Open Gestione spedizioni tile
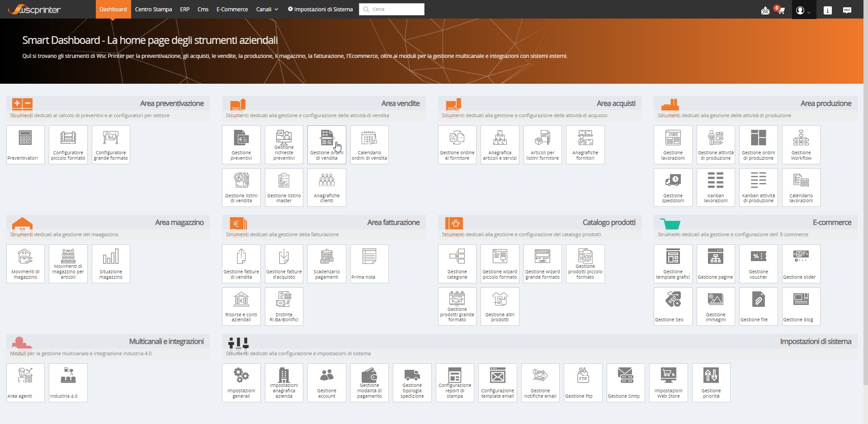The height and width of the screenshot is (424, 868). pyautogui.click(x=673, y=187)
